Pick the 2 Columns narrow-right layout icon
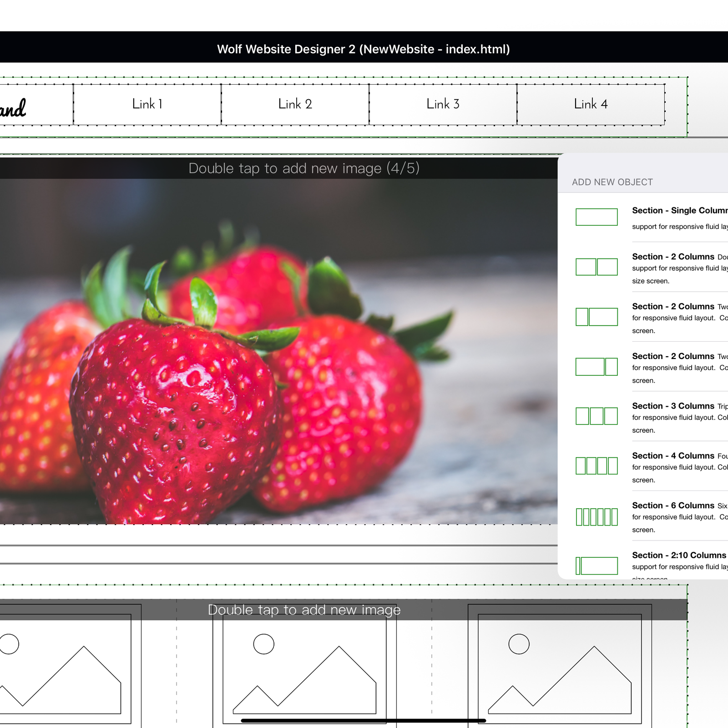The height and width of the screenshot is (728, 728). coord(597,367)
